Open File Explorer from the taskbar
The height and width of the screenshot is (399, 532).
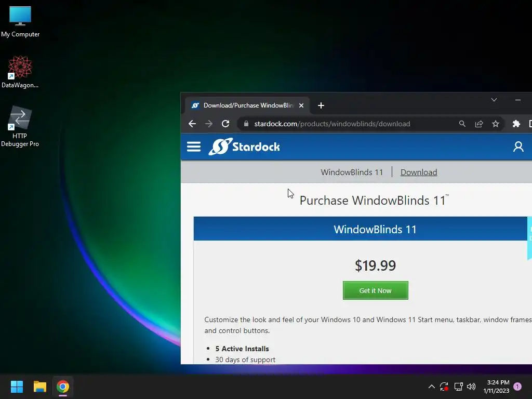(39, 387)
